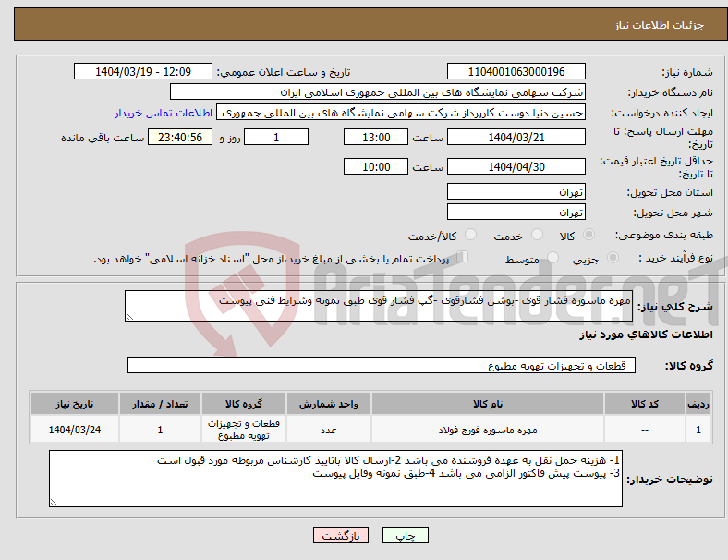Click the item name مهره ماسوره فورج فولاد
This screenshot has height=560, width=728.
click(488, 430)
